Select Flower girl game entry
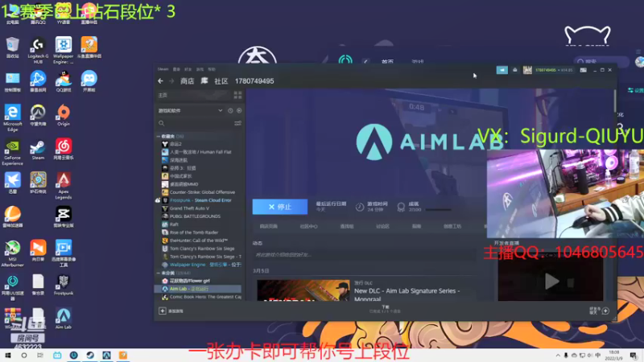The image size is (644, 362). (190, 281)
